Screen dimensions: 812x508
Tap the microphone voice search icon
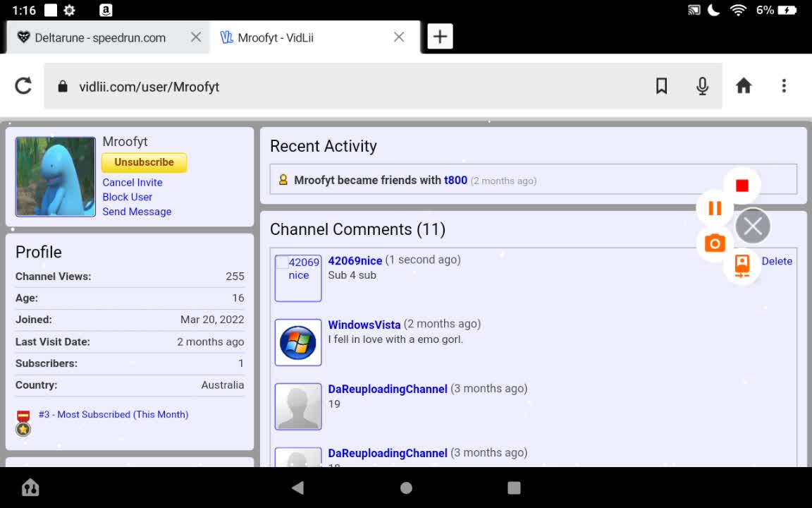point(702,86)
